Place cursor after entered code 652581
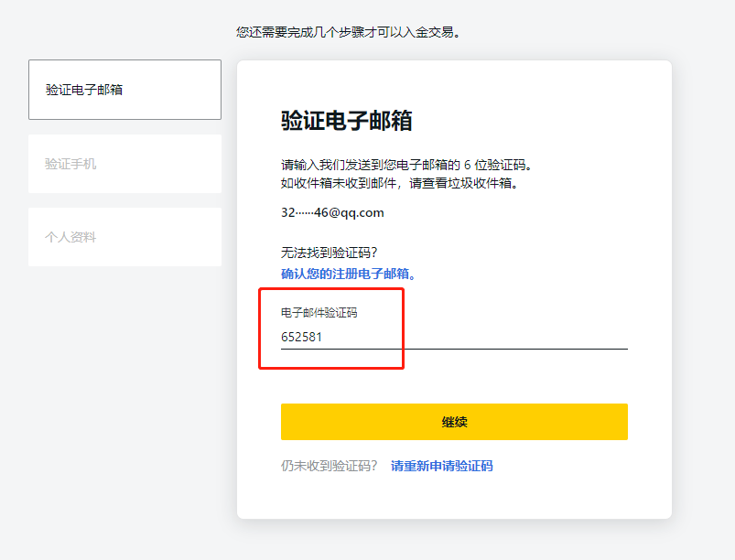Screen dimensions: 735x560 [x=323, y=337]
